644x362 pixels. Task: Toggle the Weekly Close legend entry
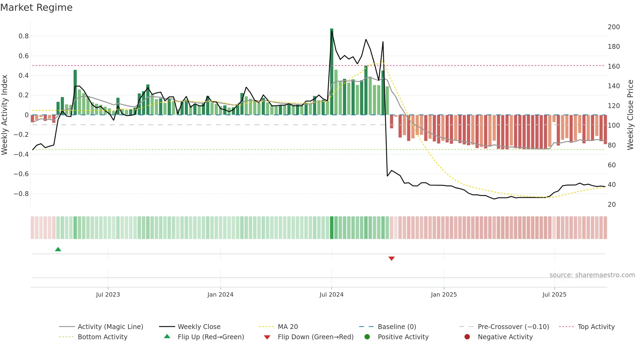point(190,327)
